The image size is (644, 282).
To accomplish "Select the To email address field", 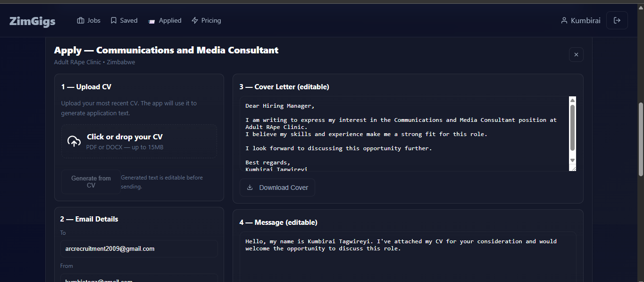I will [x=139, y=248].
